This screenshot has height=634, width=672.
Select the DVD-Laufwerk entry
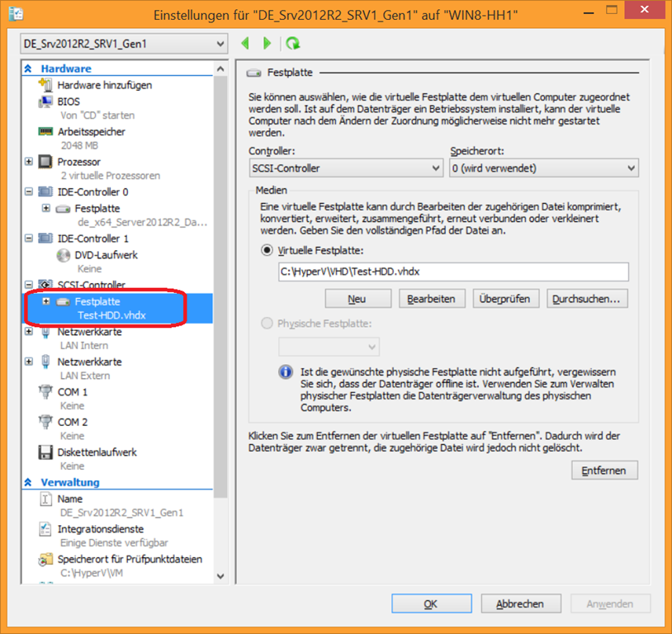106,255
